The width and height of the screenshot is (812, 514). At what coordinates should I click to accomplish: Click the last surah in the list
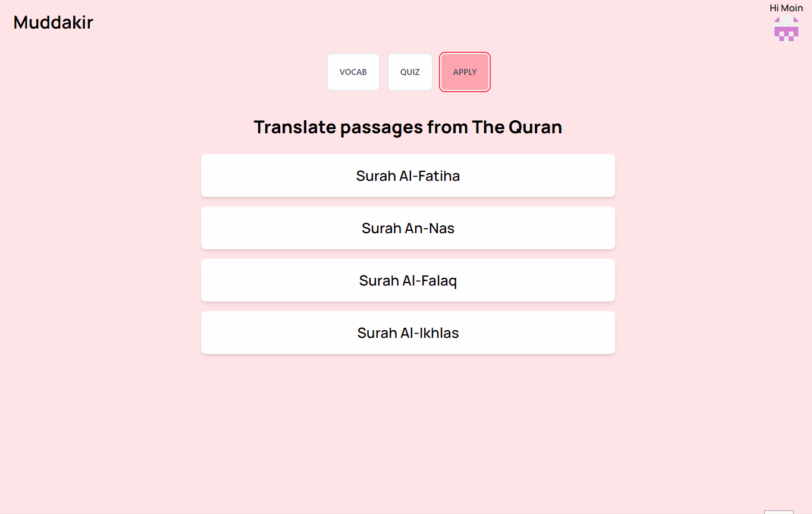point(407,333)
